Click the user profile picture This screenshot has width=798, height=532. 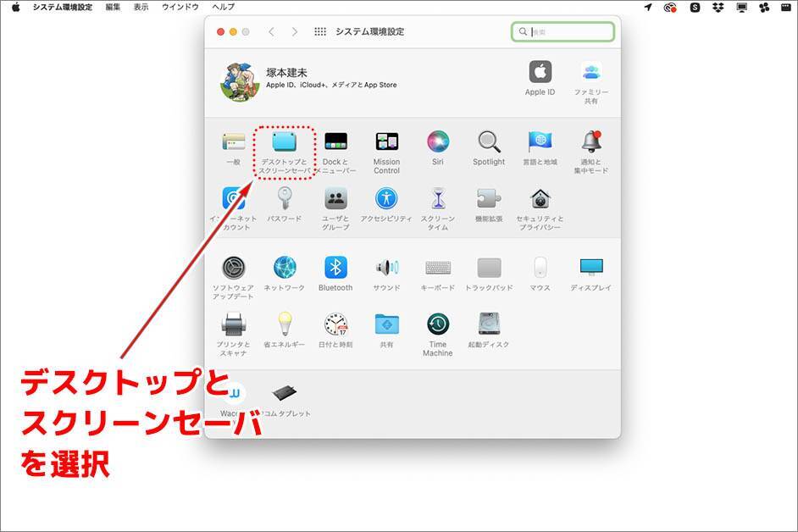tap(238, 81)
